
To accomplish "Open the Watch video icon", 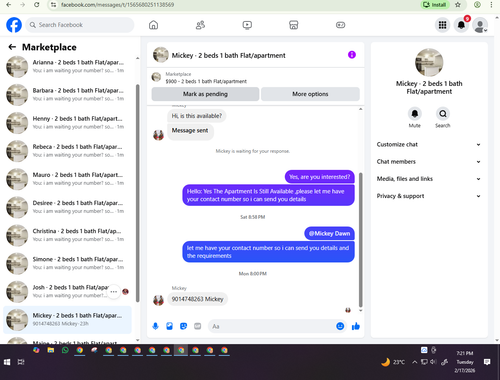I will click(x=247, y=25).
